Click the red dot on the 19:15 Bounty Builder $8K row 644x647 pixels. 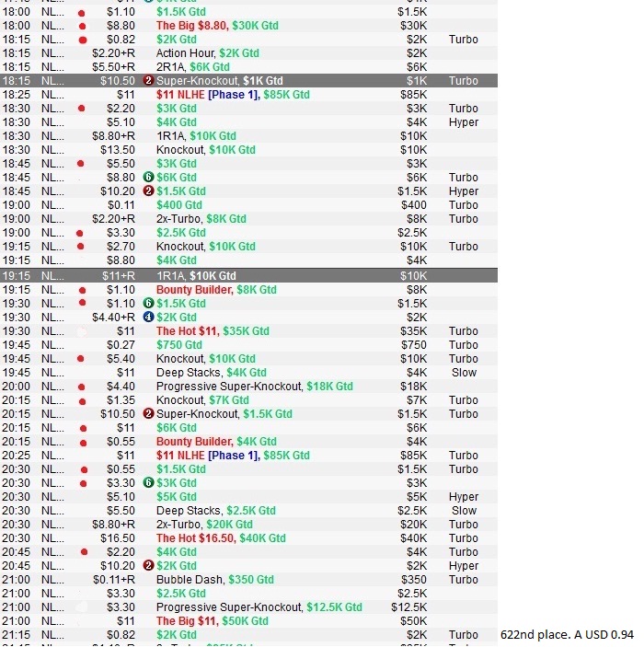pyautogui.click(x=82, y=291)
